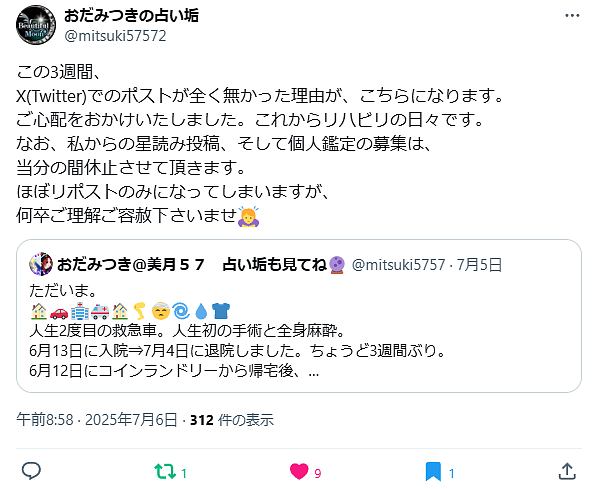The width and height of the screenshot is (592, 489).
Task: Click the like count number 9
Action: 318,474
